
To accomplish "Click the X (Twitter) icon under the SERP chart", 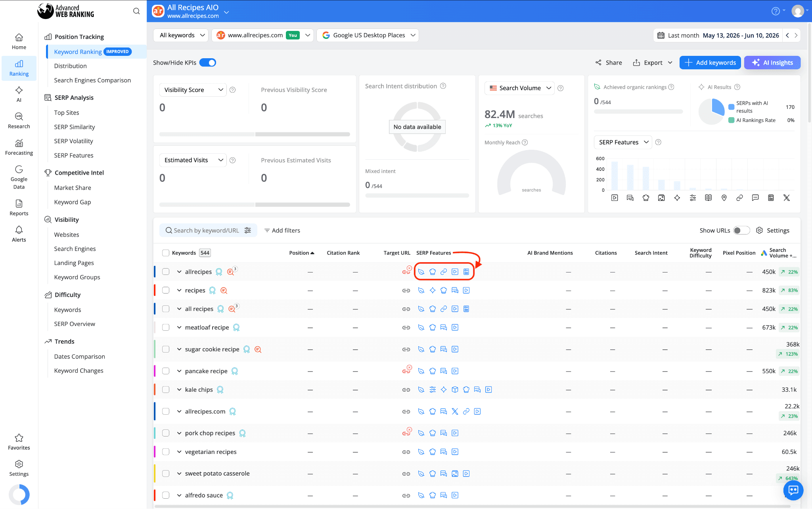I will click(787, 198).
